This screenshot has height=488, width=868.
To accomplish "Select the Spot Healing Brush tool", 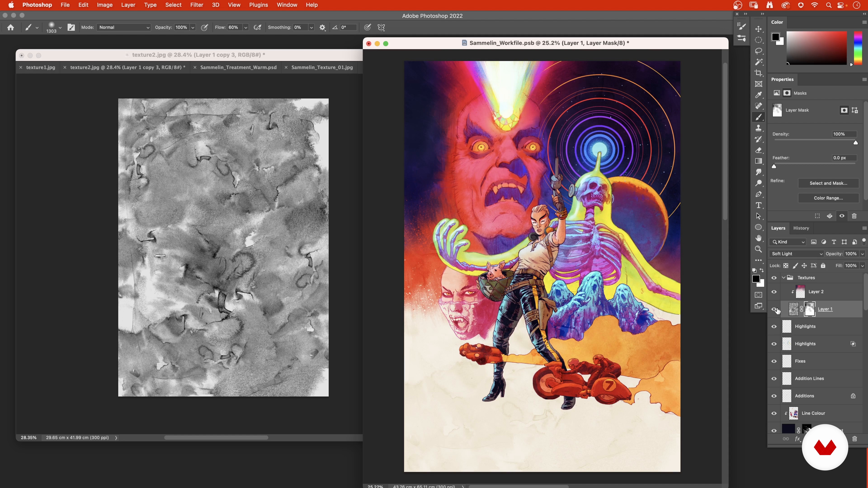I will pos(759,106).
